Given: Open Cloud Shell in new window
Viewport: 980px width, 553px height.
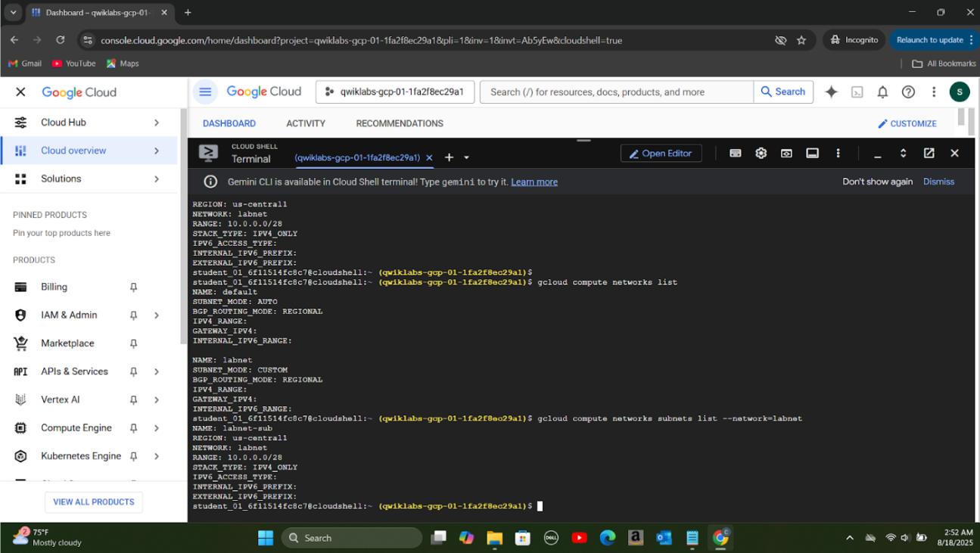Looking at the screenshot, I should [929, 154].
